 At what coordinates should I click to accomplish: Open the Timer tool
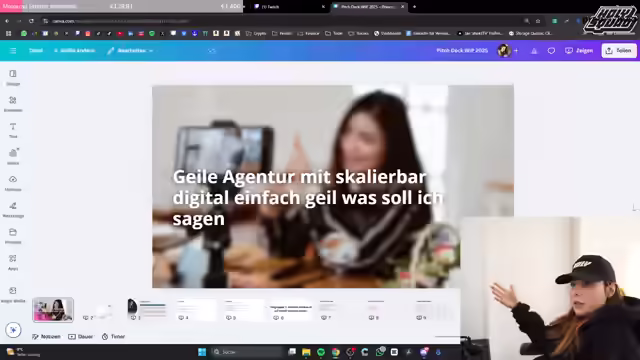tap(113, 336)
